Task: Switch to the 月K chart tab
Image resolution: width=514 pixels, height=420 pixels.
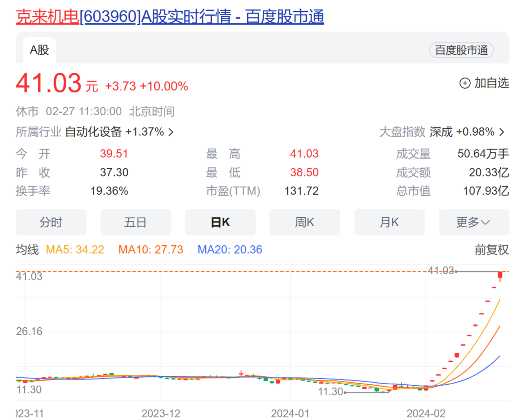Action: [x=389, y=222]
